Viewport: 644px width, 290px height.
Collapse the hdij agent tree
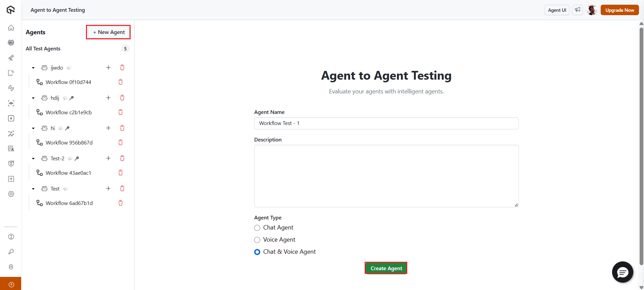point(33,98)
